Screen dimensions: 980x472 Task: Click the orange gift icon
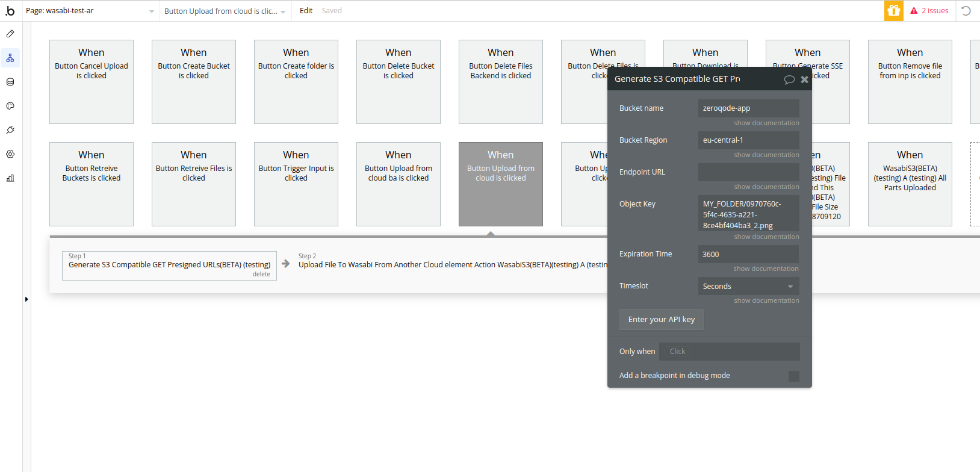(893, 11)
